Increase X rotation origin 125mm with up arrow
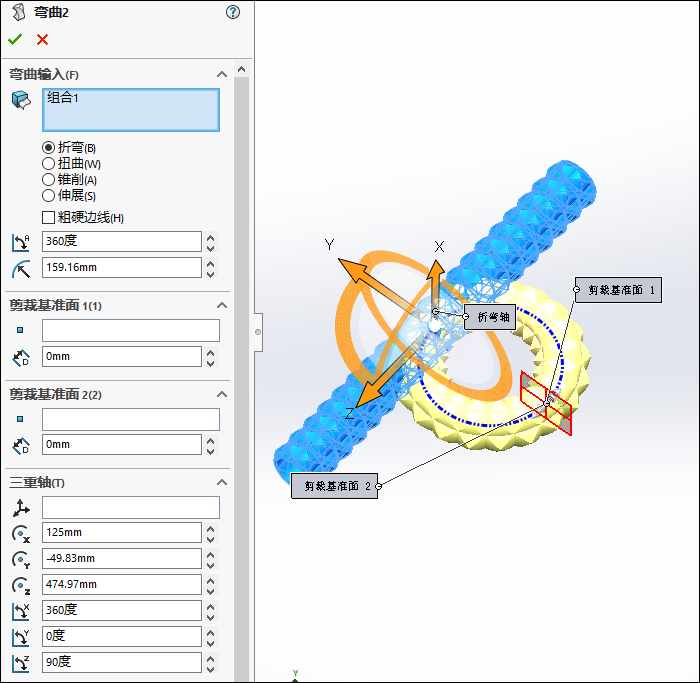Viewport: 700px width, 683px height. (x=211, y=529)
